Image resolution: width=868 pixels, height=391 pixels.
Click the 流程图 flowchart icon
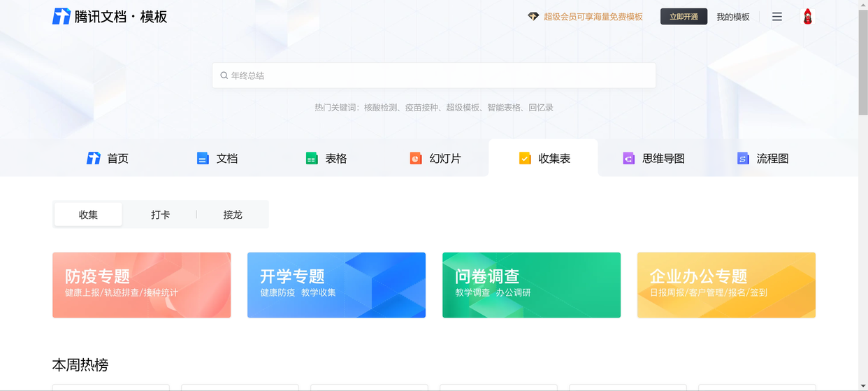coord(743,159)
